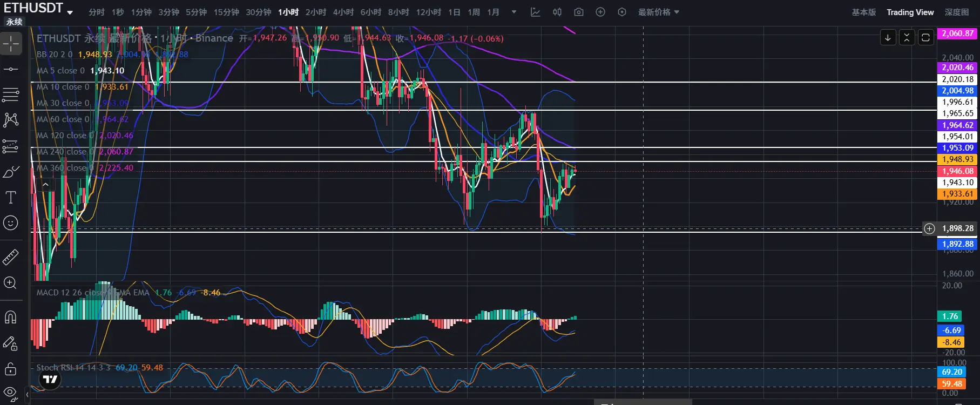Image resolution: width=980 pixels, height=405 pixels.
Task: Select the MA 10 close 0 legend
Action: pyautogui.click(x=63, y=86)
